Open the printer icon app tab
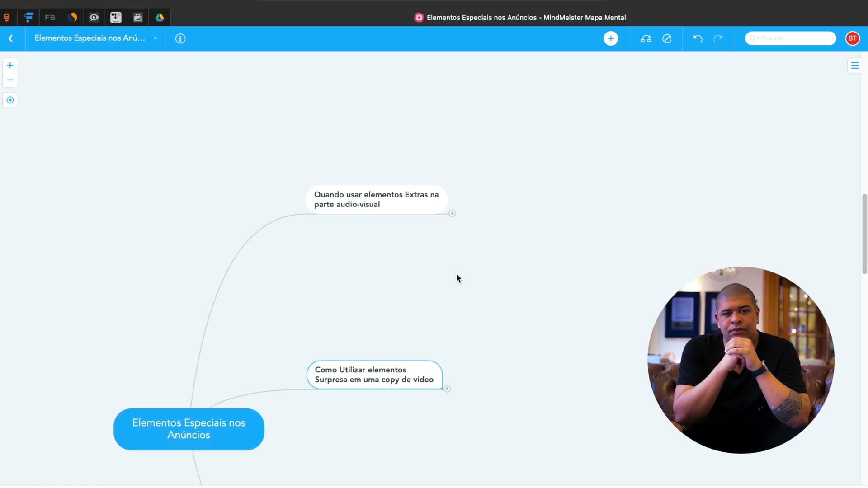This screenshot has height=488, width=868. (x=138, y=18)
